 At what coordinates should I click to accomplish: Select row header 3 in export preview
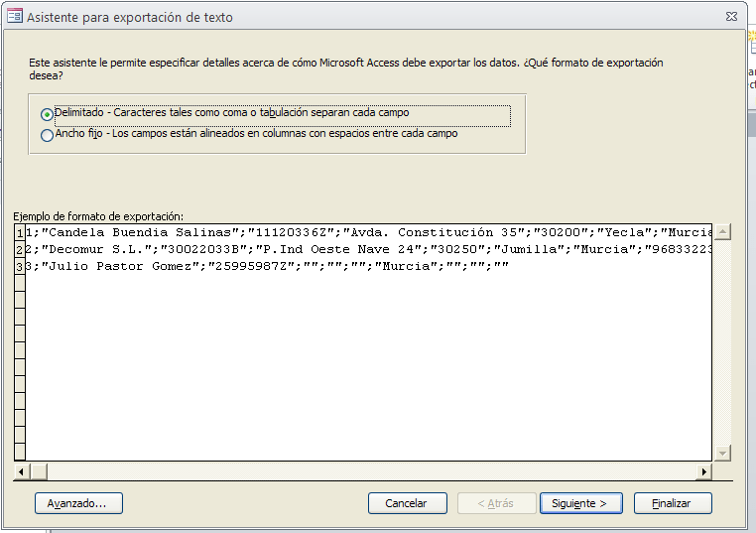coord(20,266)
